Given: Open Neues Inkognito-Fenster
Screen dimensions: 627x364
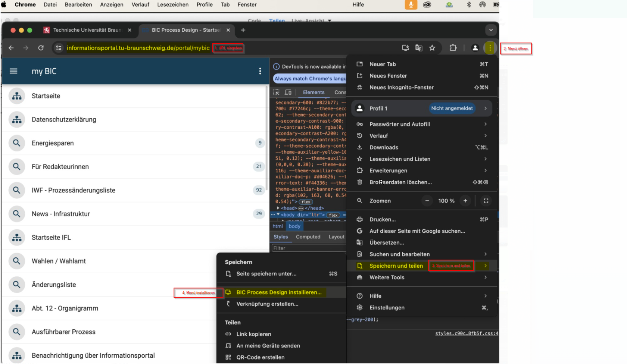Looking at the screenshot, I should 422,87.
